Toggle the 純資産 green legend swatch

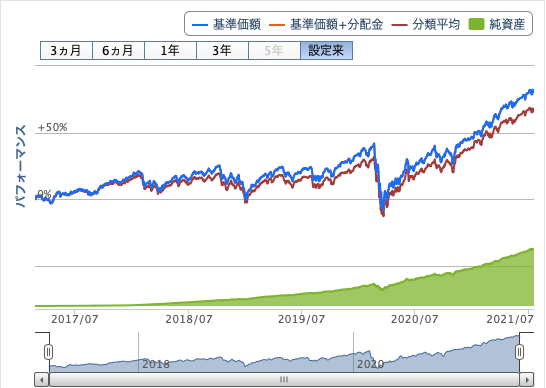[476, 24]
